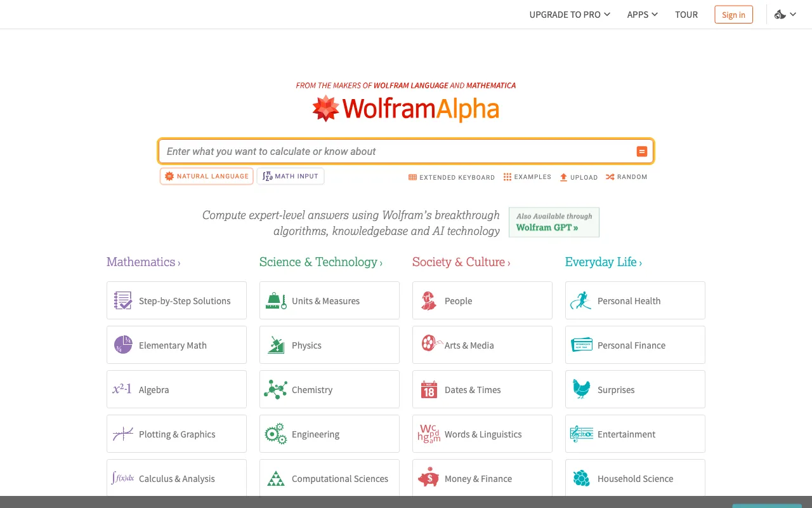The width and height of the screenshot is (812, 508).
Task: Open the Household Science topic
Action: 635,478
